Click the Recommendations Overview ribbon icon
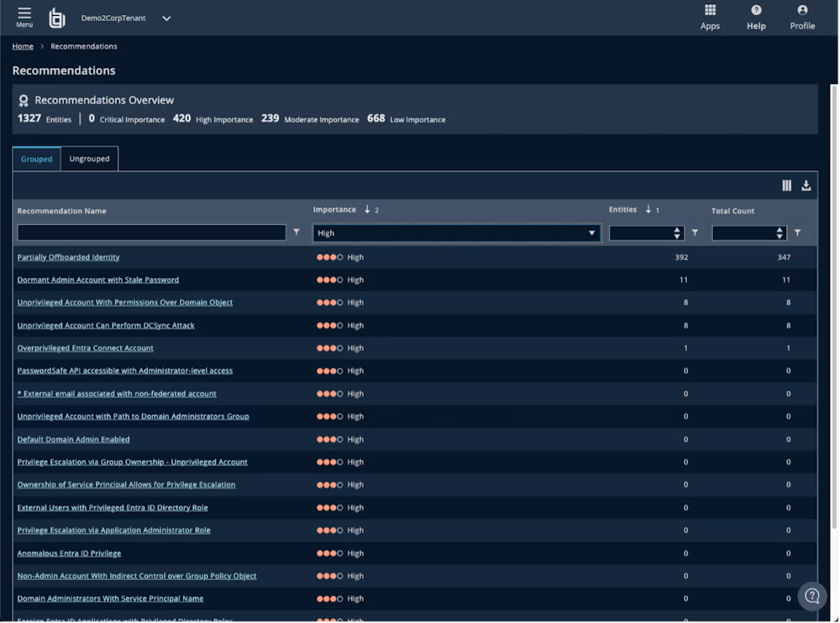840x623 pixels. [24, 101]
